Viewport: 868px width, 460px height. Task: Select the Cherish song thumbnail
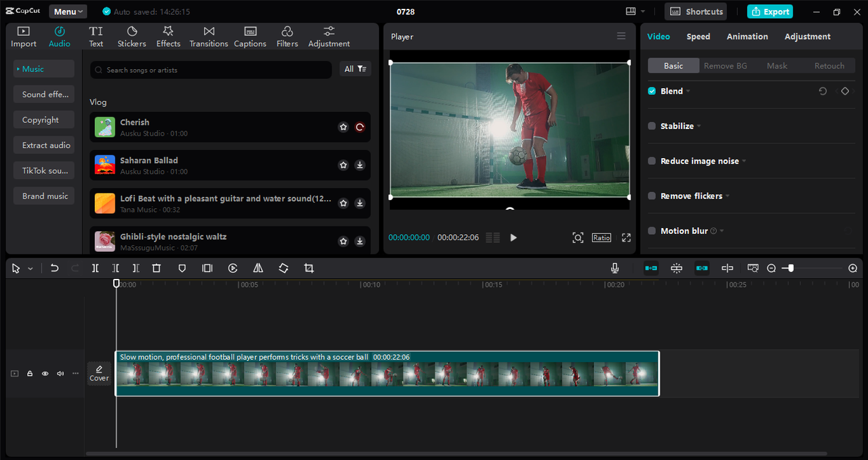coord(104,127)
